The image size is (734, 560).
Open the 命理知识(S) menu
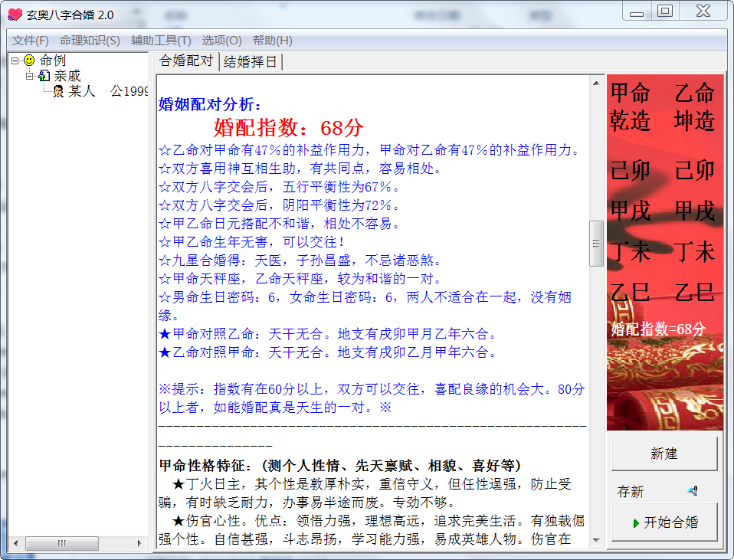point(90,41)
